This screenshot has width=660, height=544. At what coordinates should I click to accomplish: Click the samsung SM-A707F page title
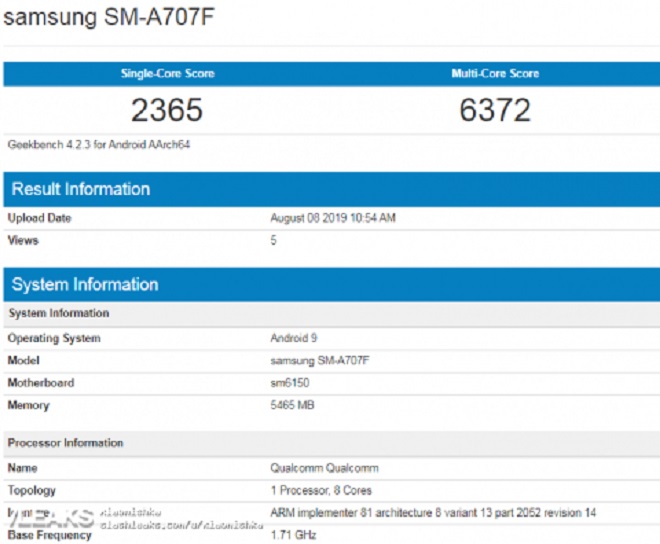coord(109,20)
